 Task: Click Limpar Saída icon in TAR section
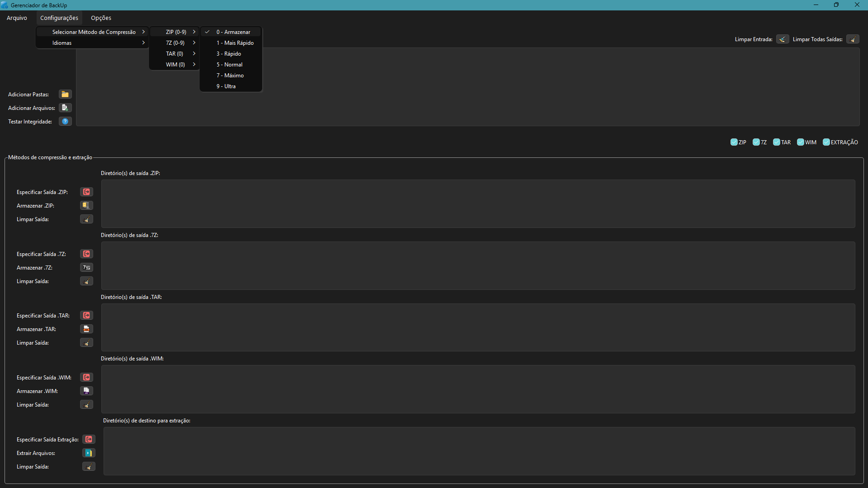tap(86, 342)
